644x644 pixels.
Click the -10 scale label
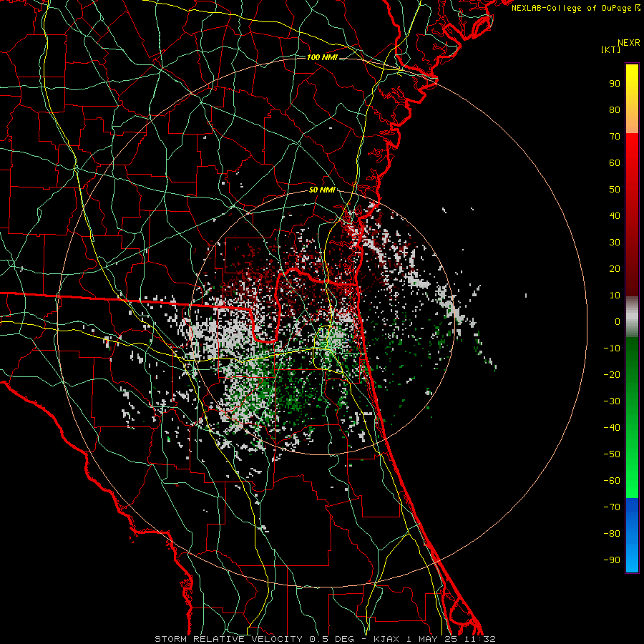click(x=612, y=348)
